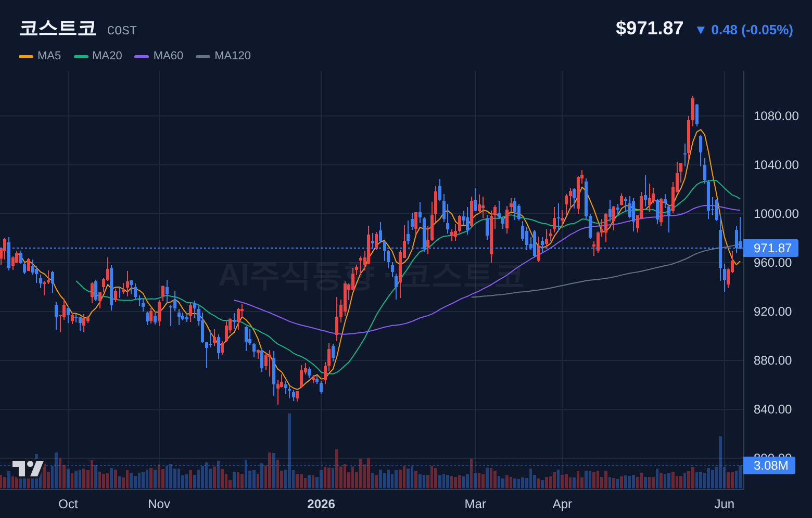Select the Mar marker on time axis

pos(475,504)
